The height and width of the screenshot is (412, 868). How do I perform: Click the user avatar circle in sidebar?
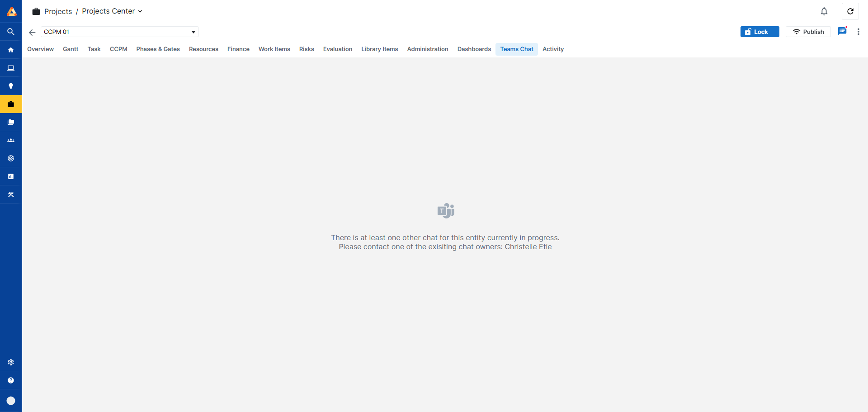coord(11,401)
